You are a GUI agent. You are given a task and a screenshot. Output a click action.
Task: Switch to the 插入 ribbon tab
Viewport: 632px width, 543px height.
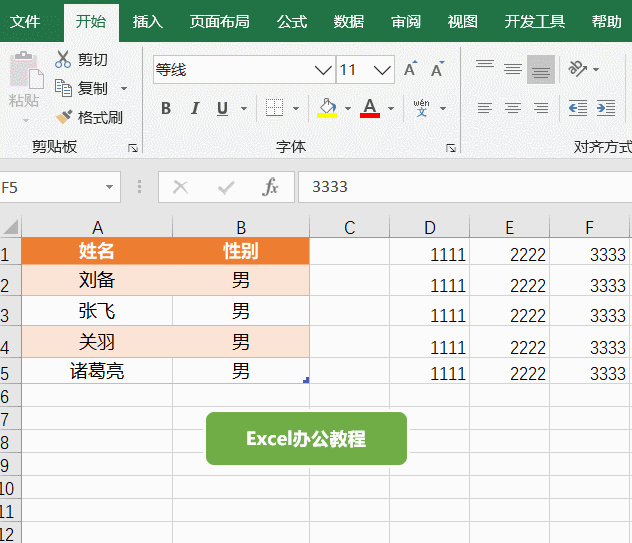pos(148,21)
